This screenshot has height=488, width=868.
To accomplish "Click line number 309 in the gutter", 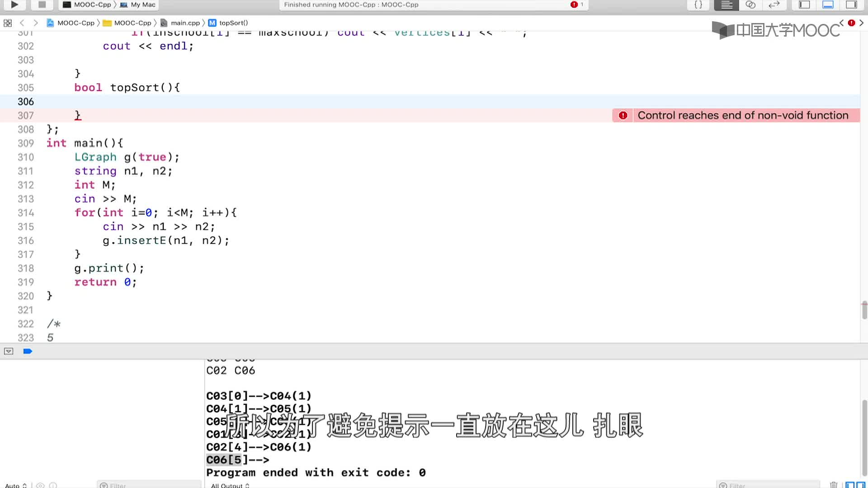I will coord(26,143).
